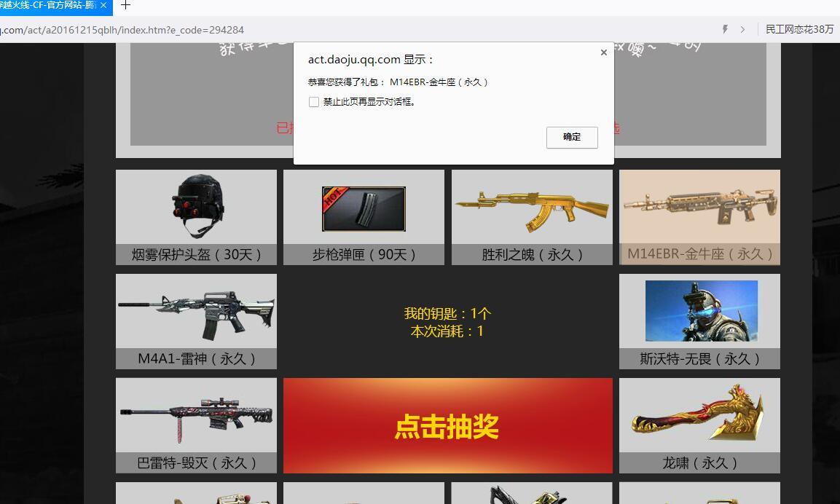The image size is (840, 504).
Task: Open the 民工网恋花38万 news link
Action: 799,29
